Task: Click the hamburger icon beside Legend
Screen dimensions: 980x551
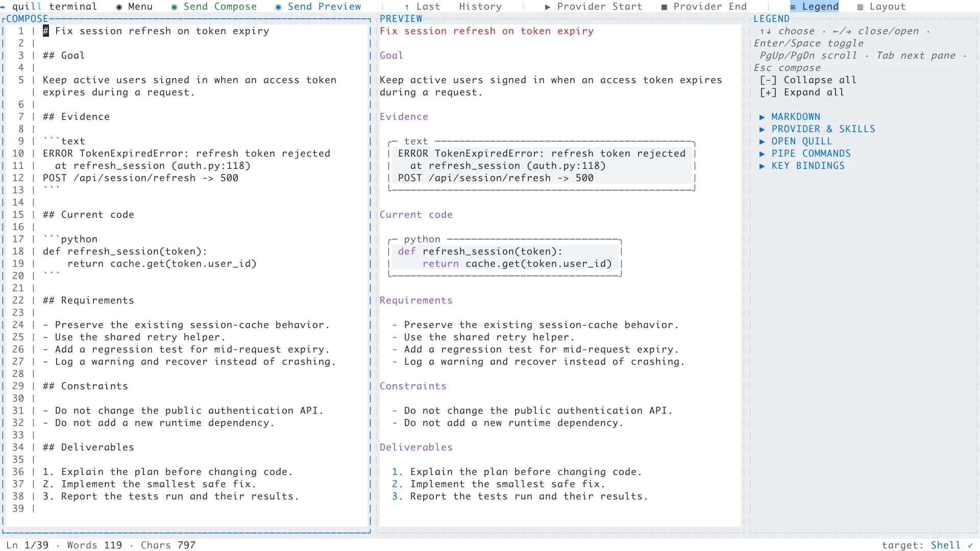Action: tap(793, 7)
